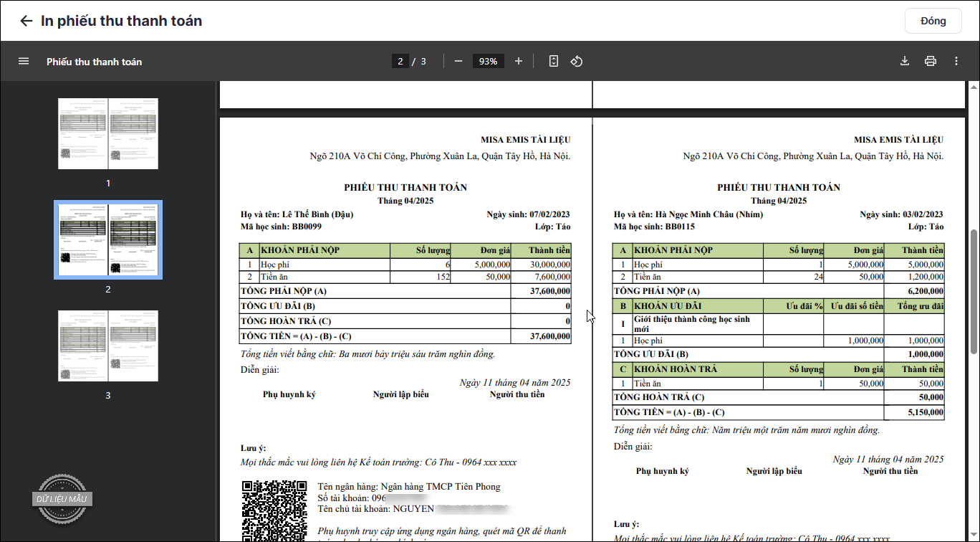Select page 3 thumbnail

point(108,346)
